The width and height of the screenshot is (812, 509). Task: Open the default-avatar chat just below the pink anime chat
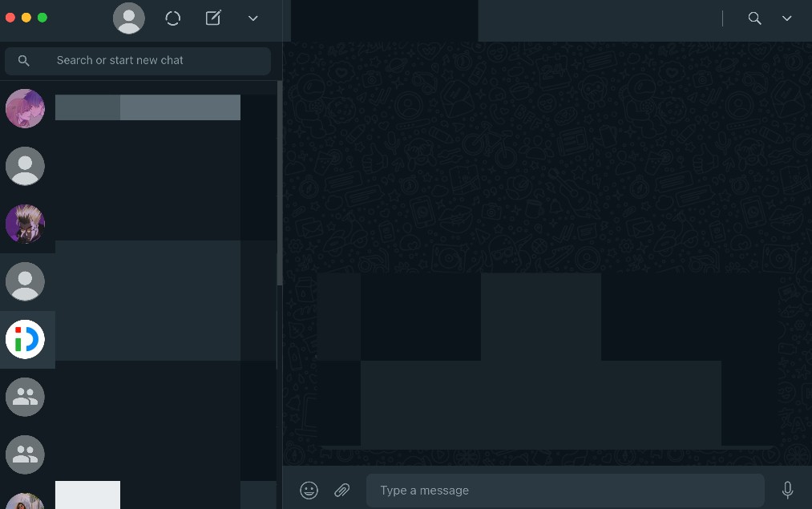pyautogui.click(x=25, y=166)
